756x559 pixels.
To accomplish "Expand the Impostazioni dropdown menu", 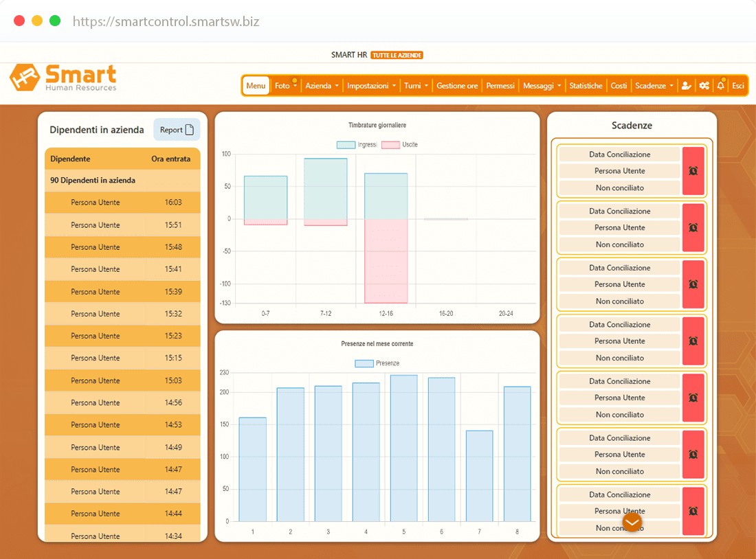I will point(371,86).
